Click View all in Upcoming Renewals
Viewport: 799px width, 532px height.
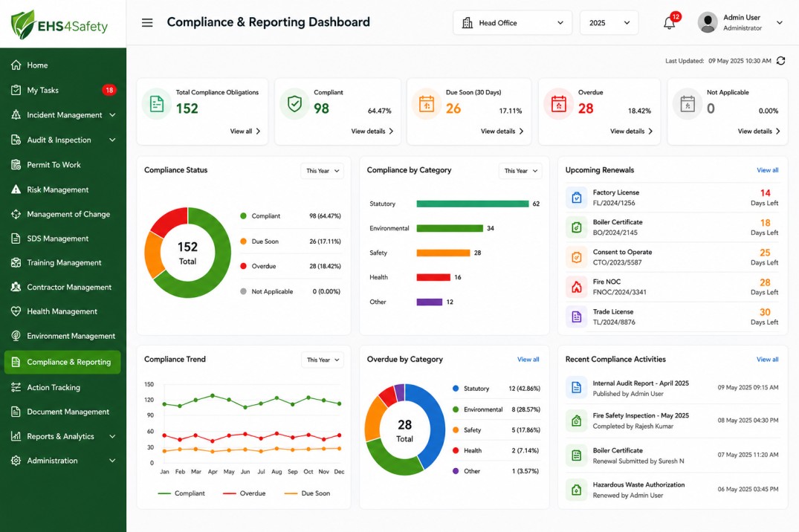tap(767, 170)
